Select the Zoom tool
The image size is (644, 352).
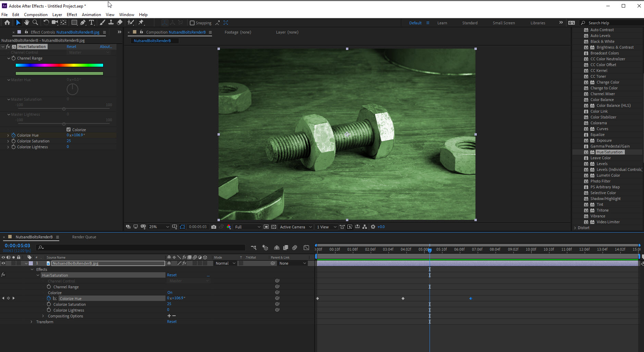coord(36,23)
